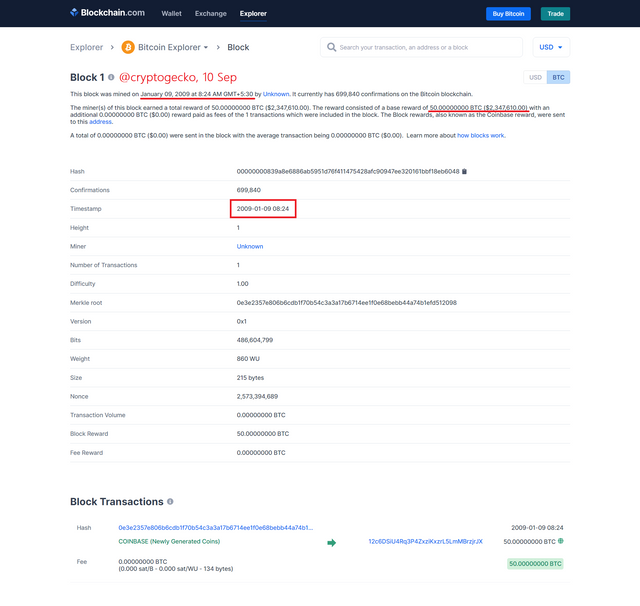Click the Timestamp value 2009-01-09 08:24
This screenshot has height=606, width=640.
[x=263, y=209]
